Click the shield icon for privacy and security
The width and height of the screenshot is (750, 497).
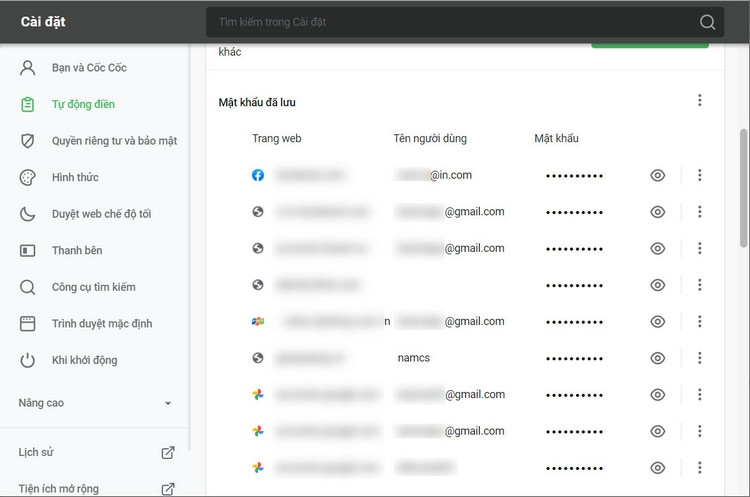tap(28, 141)
